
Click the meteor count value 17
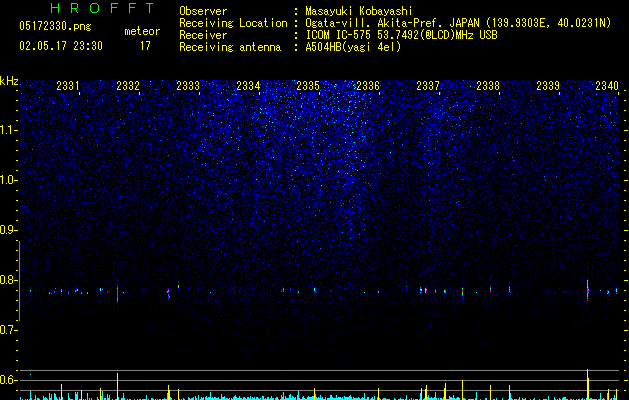coord(145,46)
